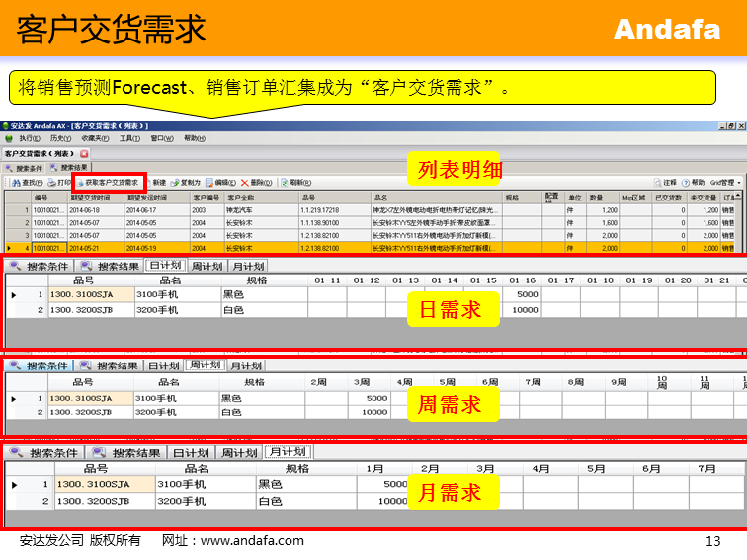Switch to 搜索条件 tab in top list panel
The height and width of the screenshot is (560, 747).
[x=24, y=168]
